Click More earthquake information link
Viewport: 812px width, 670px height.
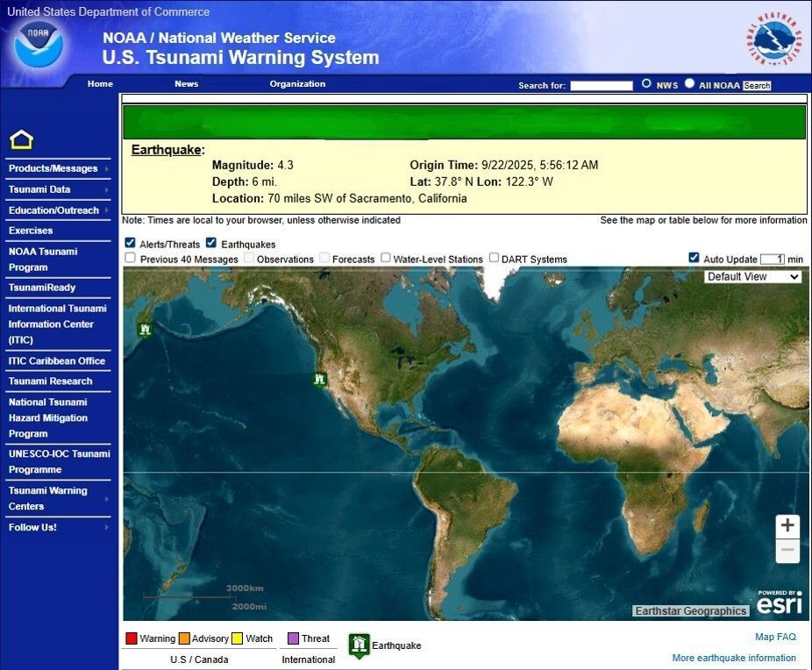(733, 658)
